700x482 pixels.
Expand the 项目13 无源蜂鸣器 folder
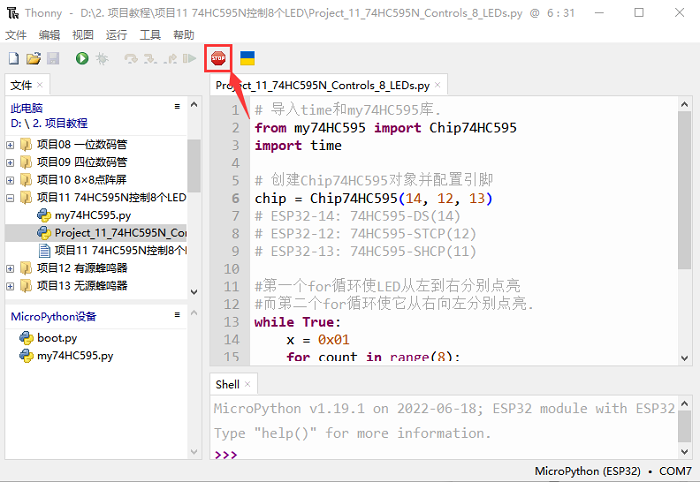(x=11, y=285)
